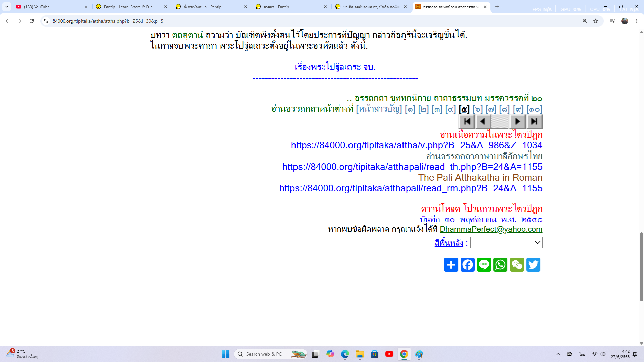Go to commentary page ๓ link
This screenshot has width=644, height=362.
pyautogui.click(x=437, y=109)
